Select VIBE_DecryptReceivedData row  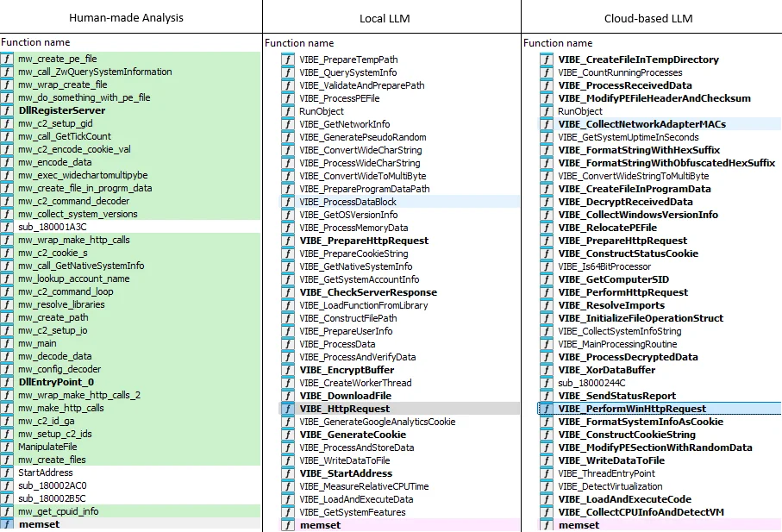point(660,202)
